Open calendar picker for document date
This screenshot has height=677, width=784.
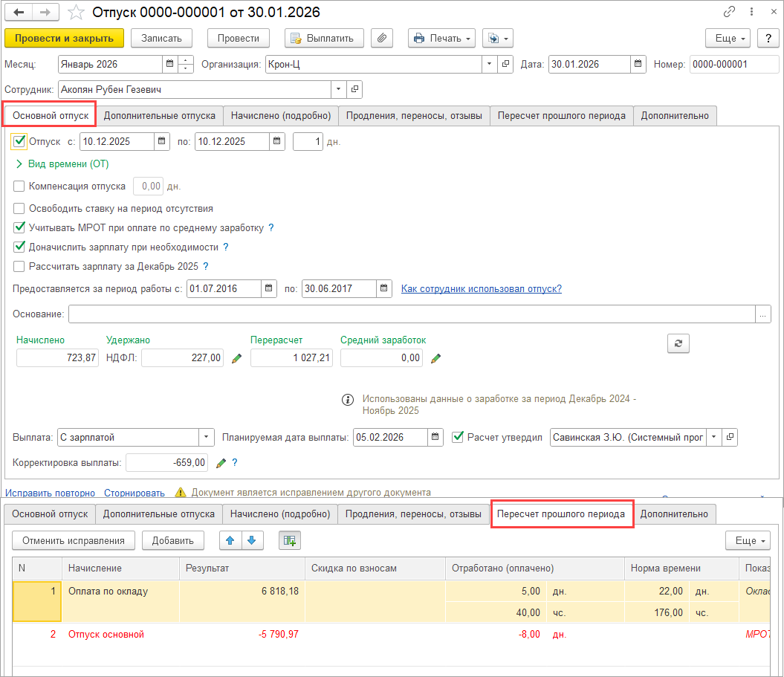pyautogui.click(x=638, y=65)
